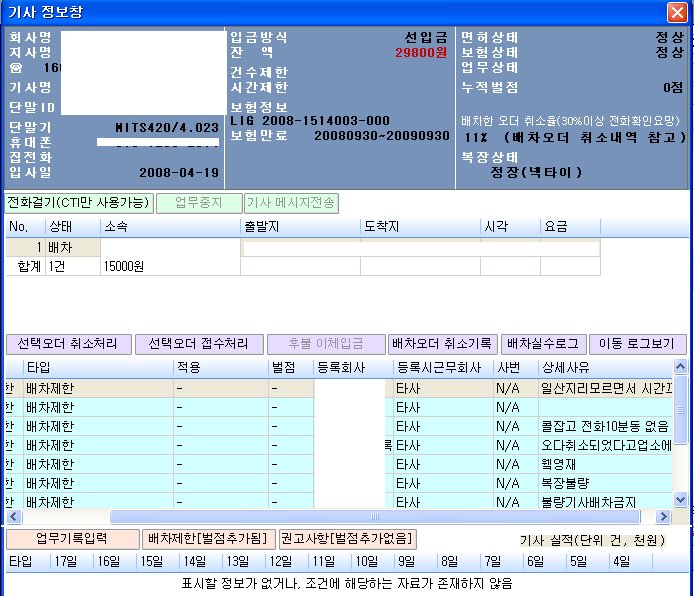Close the 기사 정보창 window
Image resolution: width=694 pixels, height=596 pixels.
click(x=676, y=12)
